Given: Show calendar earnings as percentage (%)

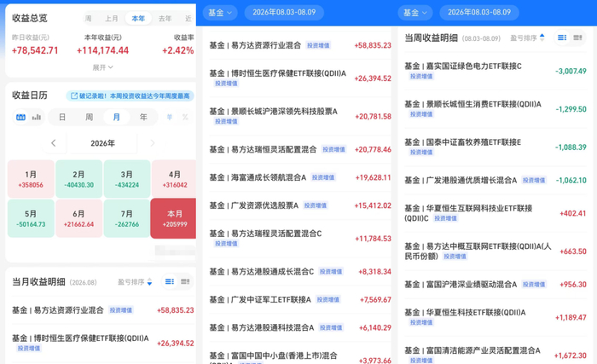Looking at the screenshot, I should (x=185, y=118).
